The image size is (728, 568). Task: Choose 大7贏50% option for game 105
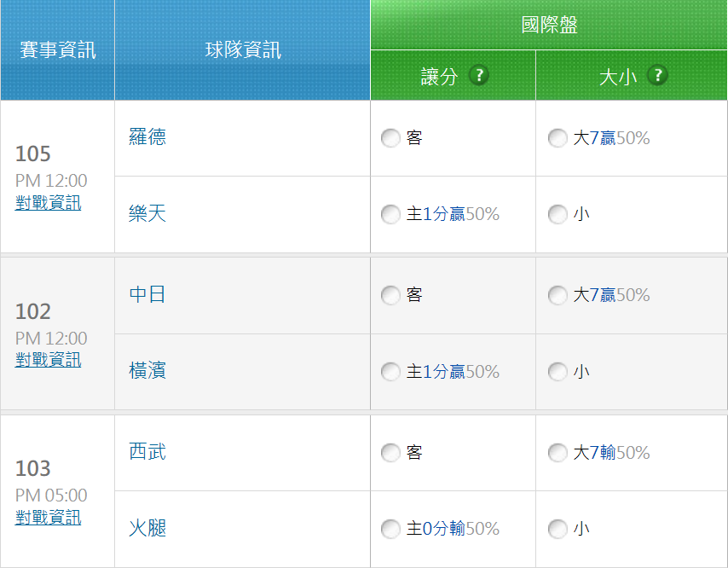(x=558, y=138)
